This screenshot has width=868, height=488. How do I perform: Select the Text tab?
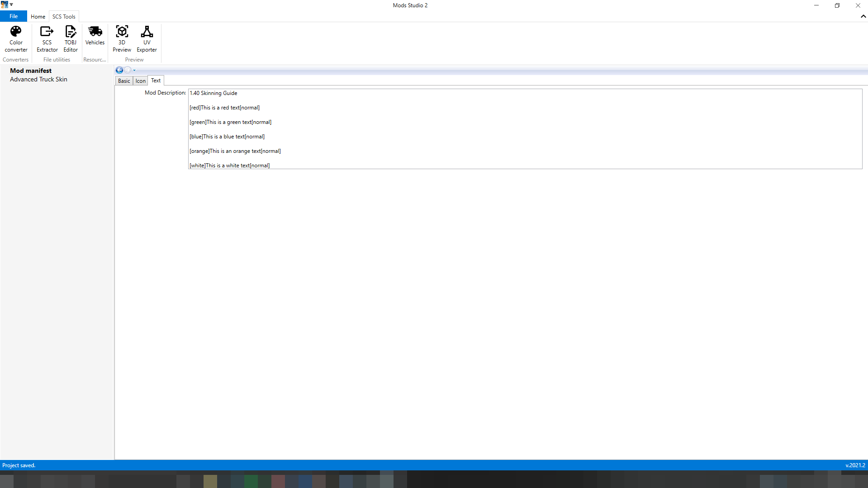[x=156, y=81]
